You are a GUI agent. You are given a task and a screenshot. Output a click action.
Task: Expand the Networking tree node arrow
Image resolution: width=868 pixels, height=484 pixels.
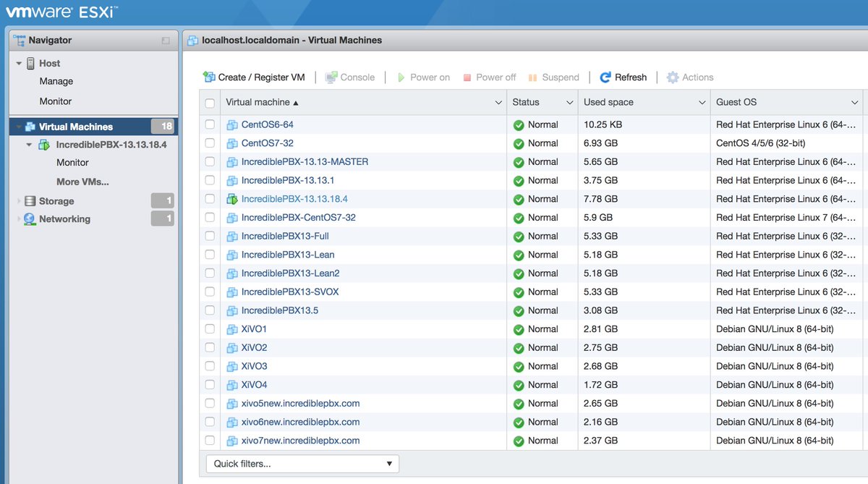pyautogui.click(x=19, y=219)
